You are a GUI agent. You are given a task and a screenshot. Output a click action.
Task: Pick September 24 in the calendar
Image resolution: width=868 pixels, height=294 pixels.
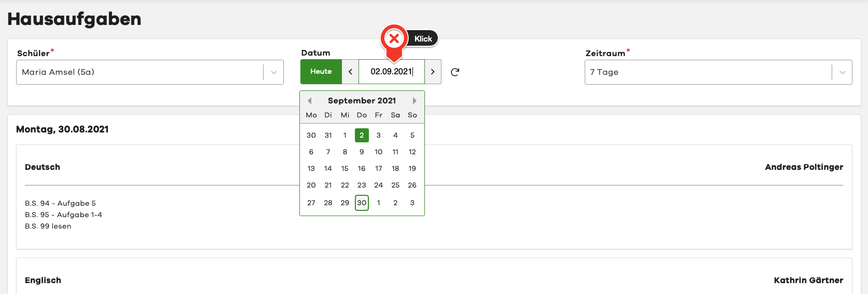(x=379, y=185)
